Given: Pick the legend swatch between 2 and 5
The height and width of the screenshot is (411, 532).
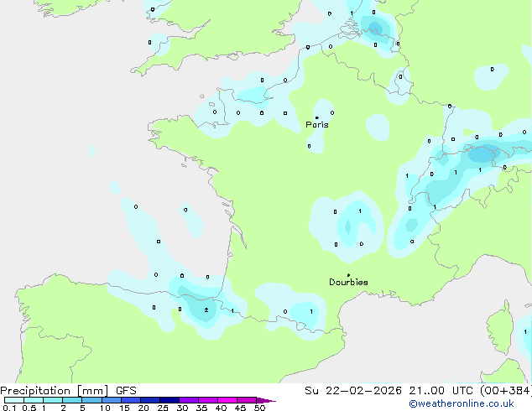Looking at the screenshot, I should (72, 400).
